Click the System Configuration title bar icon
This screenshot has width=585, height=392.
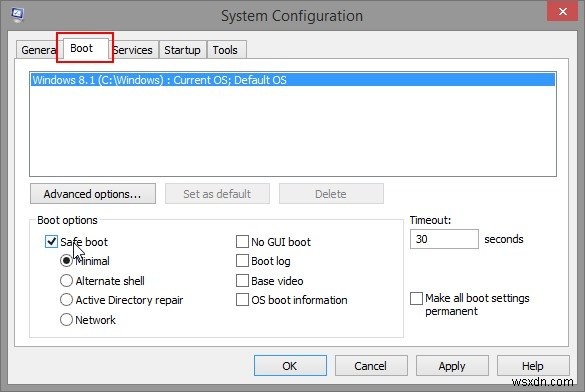(17, 15)
